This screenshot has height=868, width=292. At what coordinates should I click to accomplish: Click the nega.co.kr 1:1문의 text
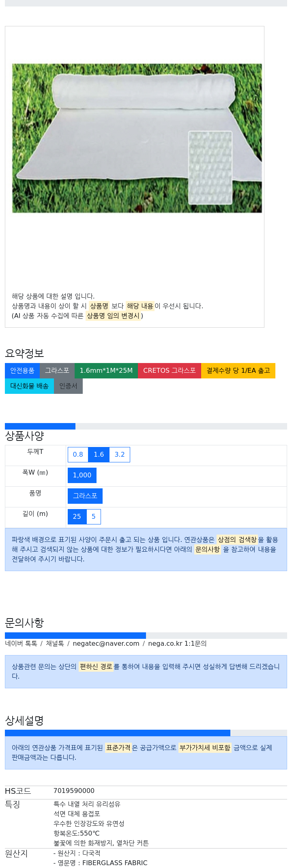point(177,644)
